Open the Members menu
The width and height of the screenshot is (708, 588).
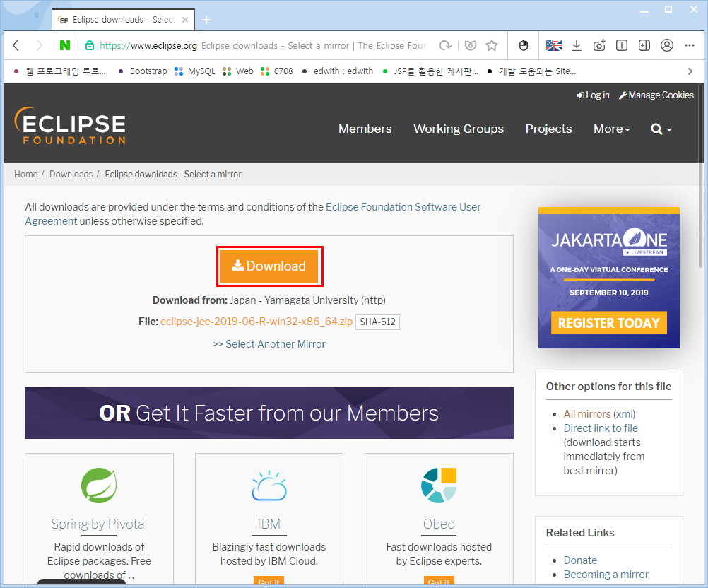[x=365, y=129]
